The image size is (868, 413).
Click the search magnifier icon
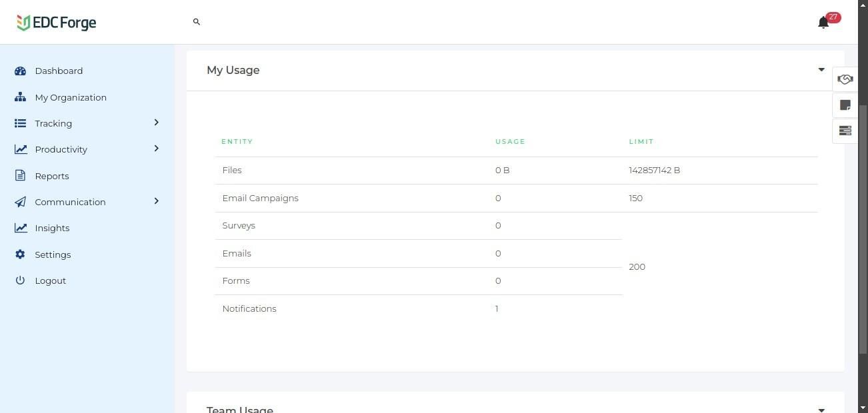coord(197,22)
